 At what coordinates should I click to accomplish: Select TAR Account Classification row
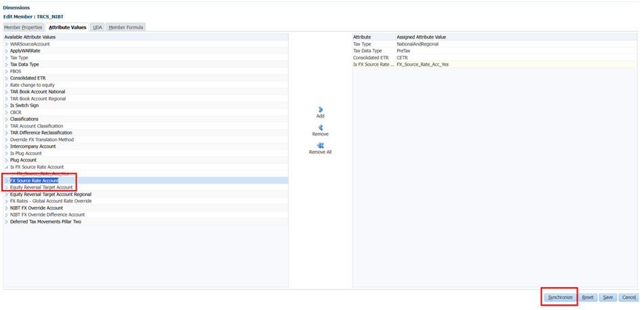coord(146,125)
